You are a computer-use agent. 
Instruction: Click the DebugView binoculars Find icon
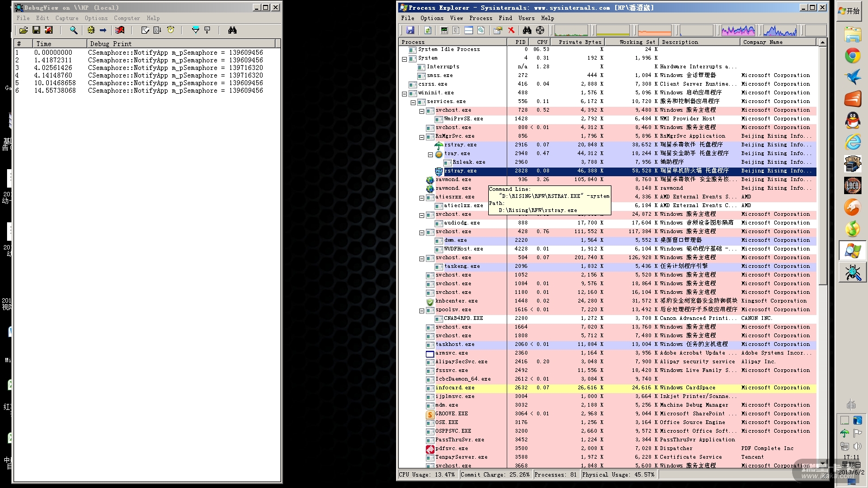coord(232,30)
